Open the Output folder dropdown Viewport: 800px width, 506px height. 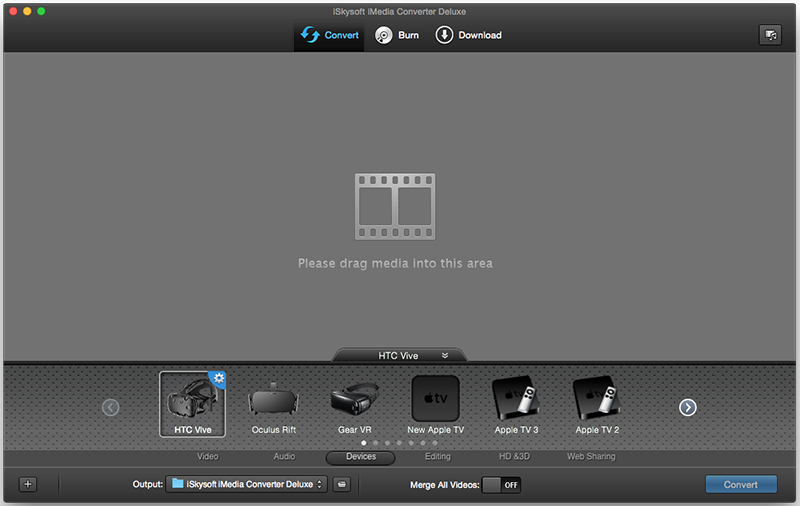[246, 484]
